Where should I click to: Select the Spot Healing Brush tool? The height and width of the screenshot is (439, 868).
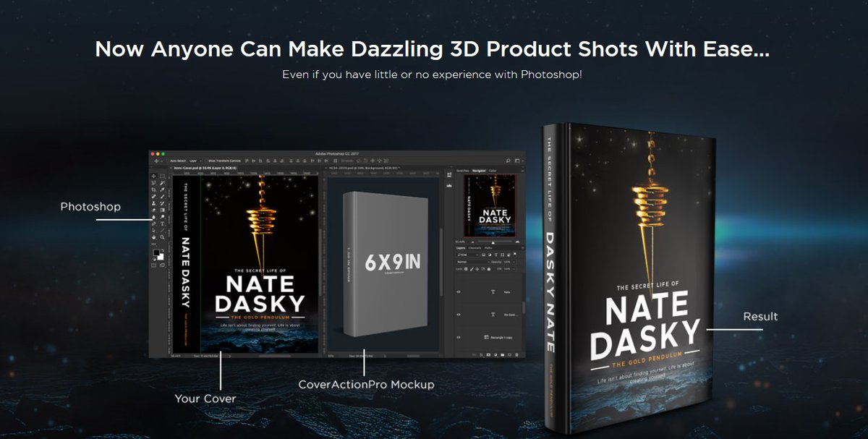tap(153, 196)
